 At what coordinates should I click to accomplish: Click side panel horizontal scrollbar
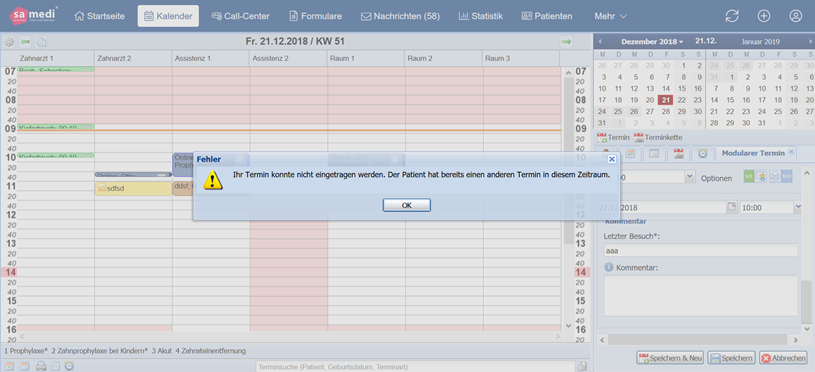click(x=698, y=340)
